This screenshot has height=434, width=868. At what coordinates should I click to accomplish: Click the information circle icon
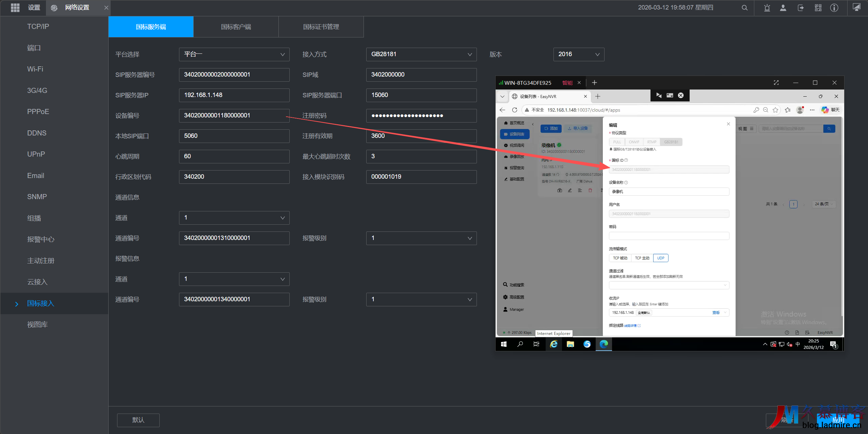pyautogui.click(x=834, y=8)
